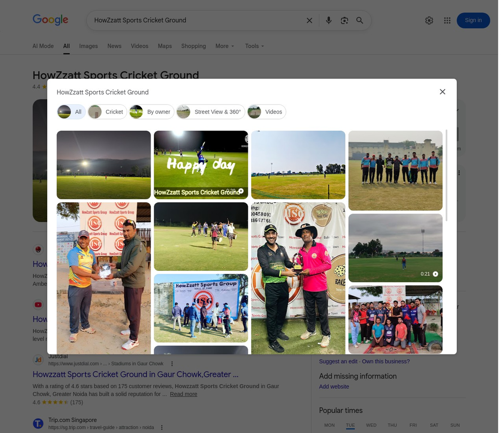Filter photos by Cricket category

(x=108, y=112)
